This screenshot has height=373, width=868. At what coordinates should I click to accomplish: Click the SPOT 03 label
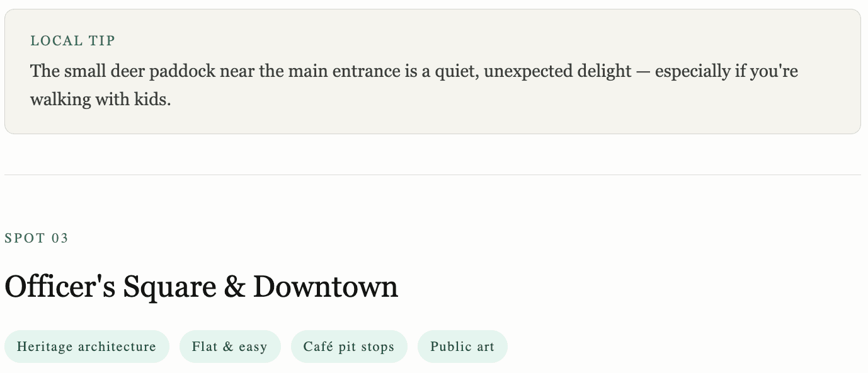coord(37,238)
